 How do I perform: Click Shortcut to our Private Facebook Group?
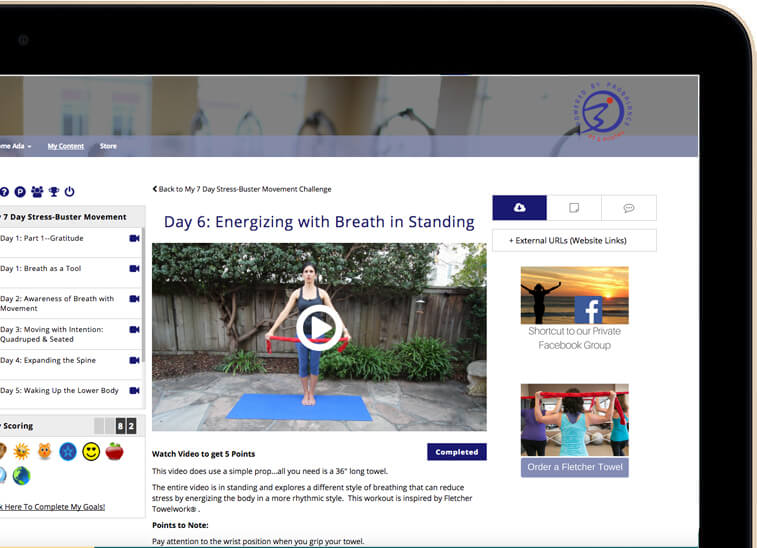click(x=575, y=338)
